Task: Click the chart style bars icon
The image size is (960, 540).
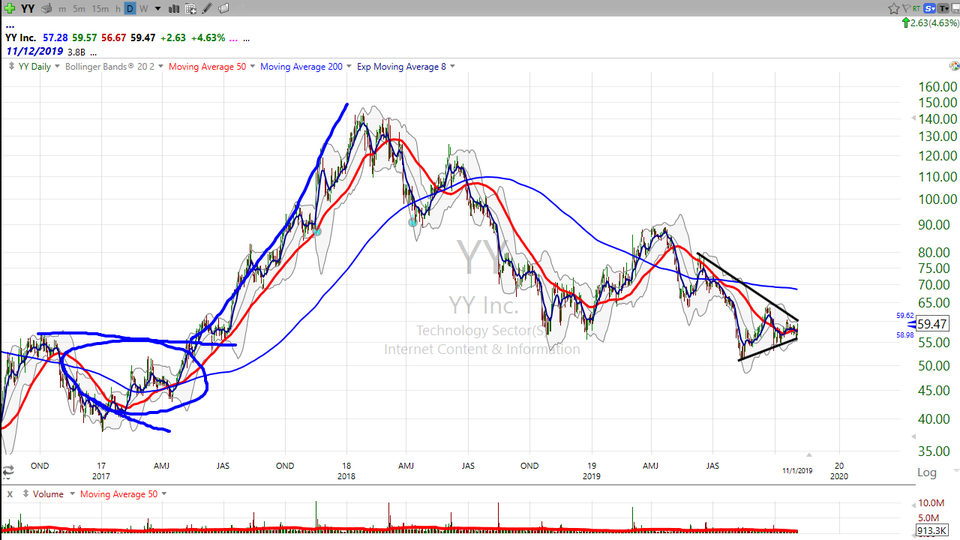Action: (174, 9)
